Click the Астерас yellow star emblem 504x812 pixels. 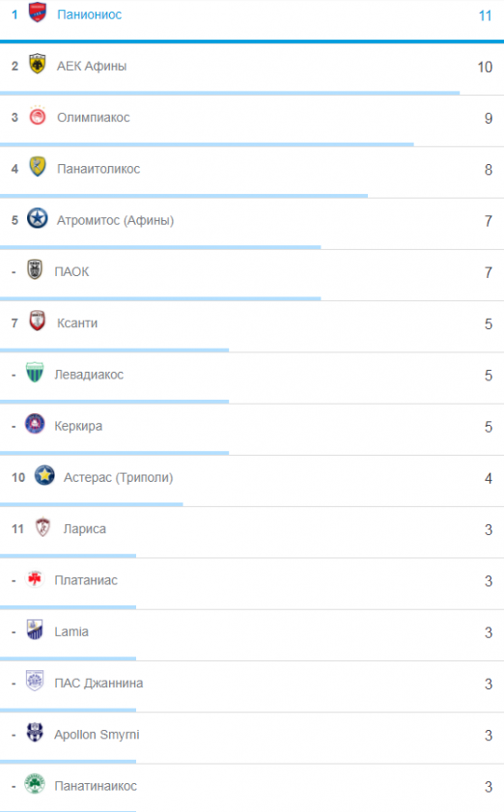coord(44,475)
